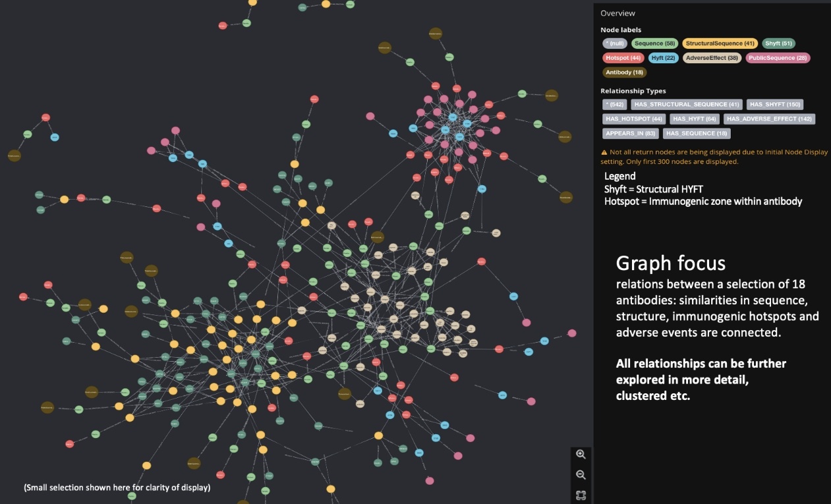The width and height of the screenshot is (831, 504).
Task: Click the zoom out magnifier icon
Action: click(581, 475)
